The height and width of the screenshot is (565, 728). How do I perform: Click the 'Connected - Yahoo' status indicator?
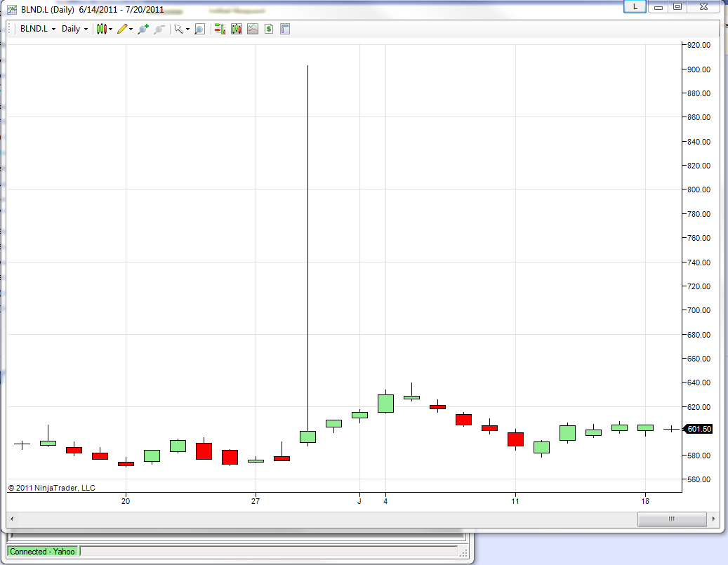coord(42,552)
